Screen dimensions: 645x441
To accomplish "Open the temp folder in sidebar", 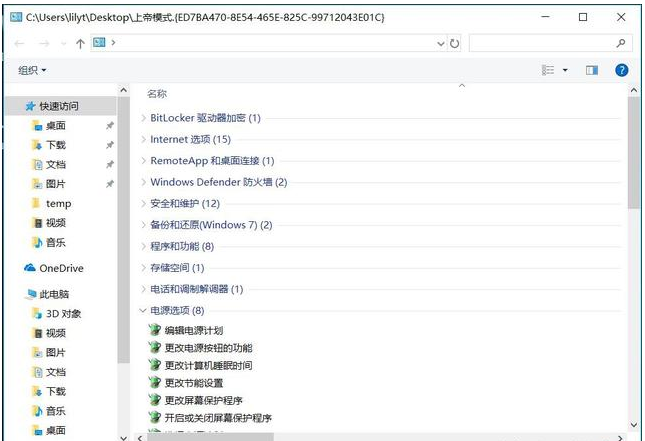I will pyautogui.click(x=58, y=204).
